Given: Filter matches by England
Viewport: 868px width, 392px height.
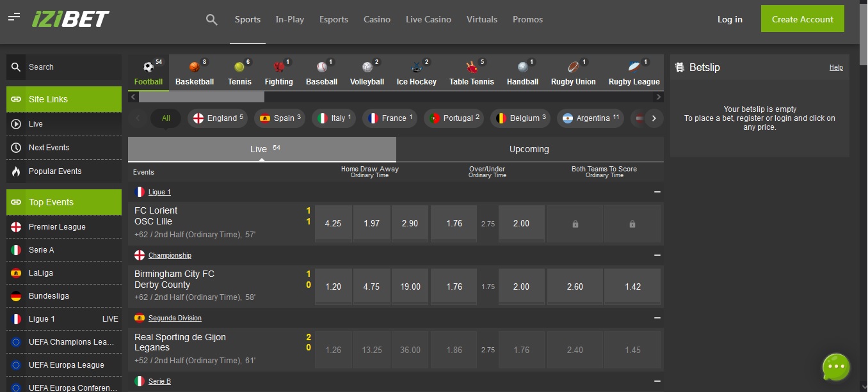Looking at the screenshot, I should (x=218, y=118).
